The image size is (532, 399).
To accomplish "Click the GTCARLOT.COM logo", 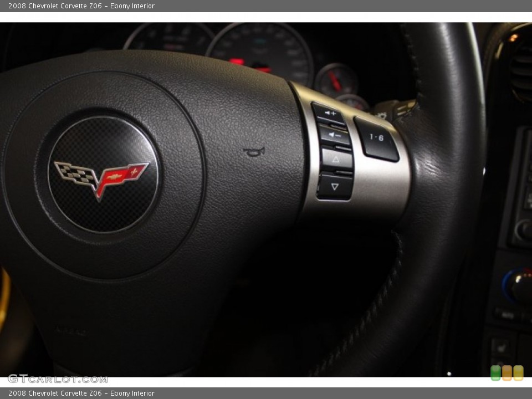I will point(58,378).
